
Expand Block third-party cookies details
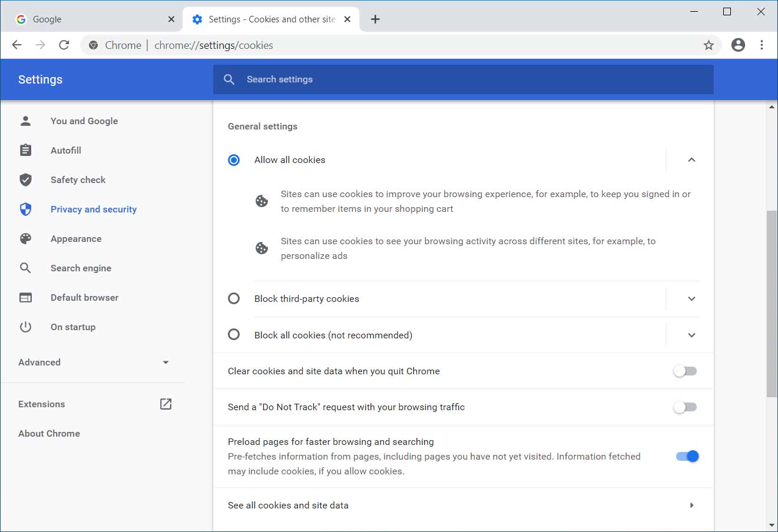(691, 298)
